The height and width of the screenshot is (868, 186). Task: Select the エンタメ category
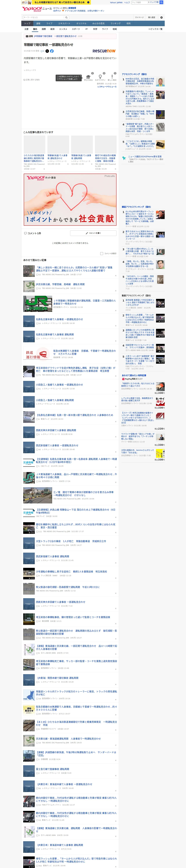[63, 29]
